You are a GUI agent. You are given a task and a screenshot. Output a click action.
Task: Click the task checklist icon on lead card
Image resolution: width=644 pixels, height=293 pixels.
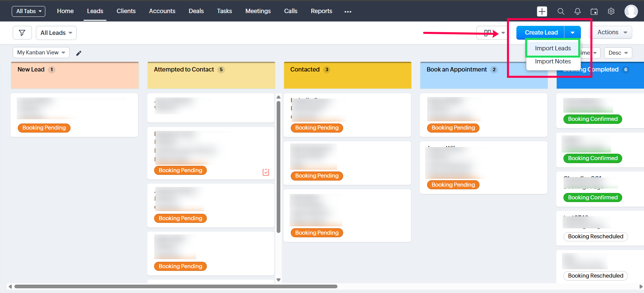(266, 172)
